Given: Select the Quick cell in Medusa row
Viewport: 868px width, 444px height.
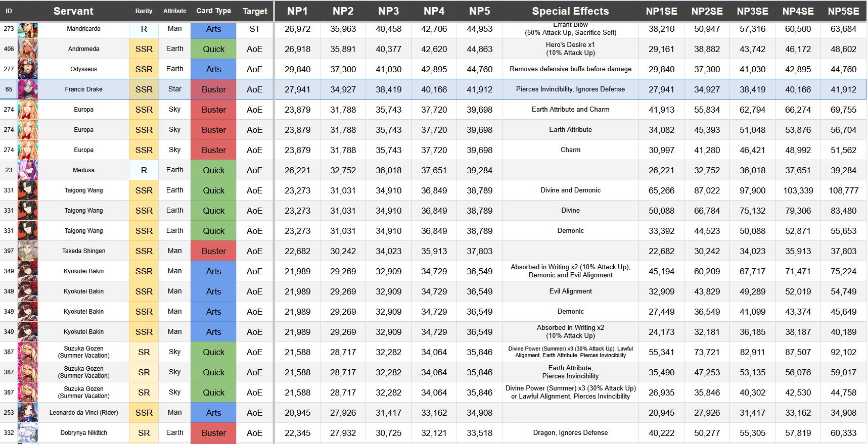Looking at the screenshot, I should click(x=213, y=170).
